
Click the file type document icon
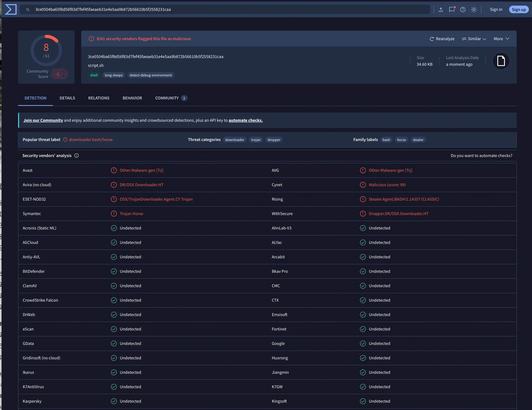pos(501,61)
